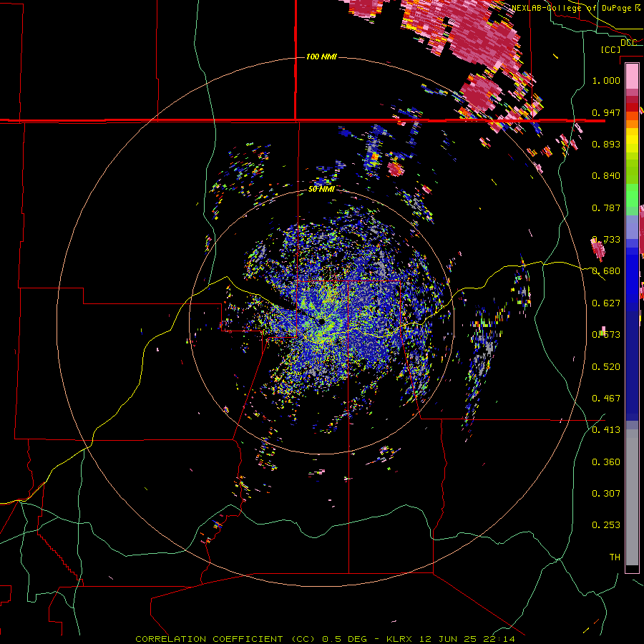Click the 0.787 scale value

606,208
